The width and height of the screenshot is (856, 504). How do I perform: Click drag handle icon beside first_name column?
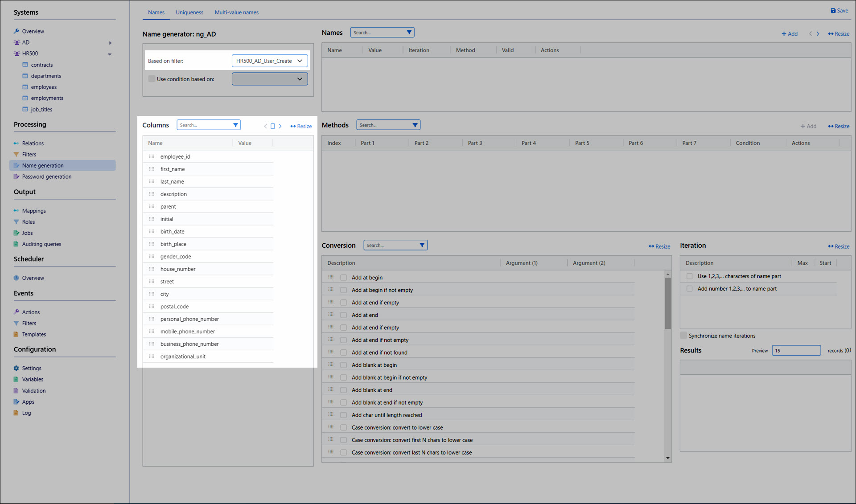[152, 169]
